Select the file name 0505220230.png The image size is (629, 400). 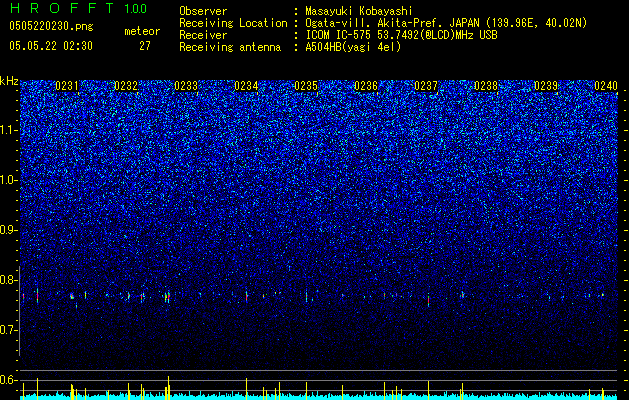tap(51, 26)
